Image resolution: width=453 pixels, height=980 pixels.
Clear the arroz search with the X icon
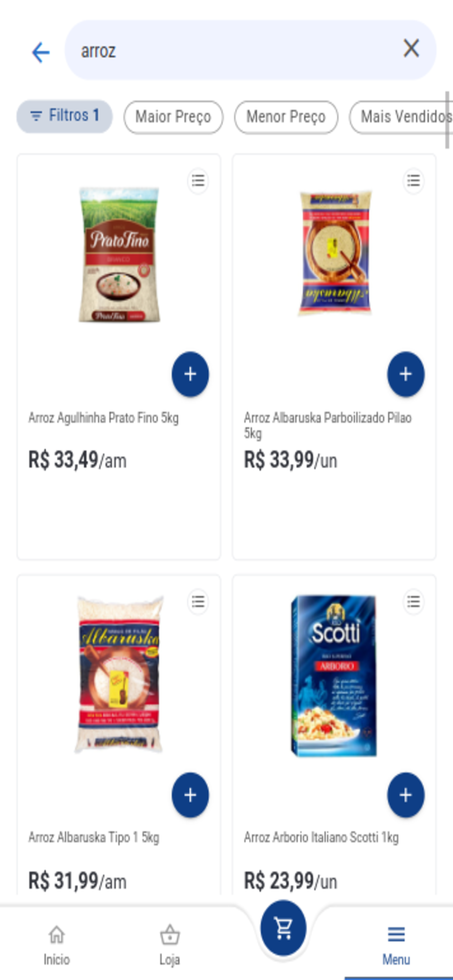click(411, 48)
